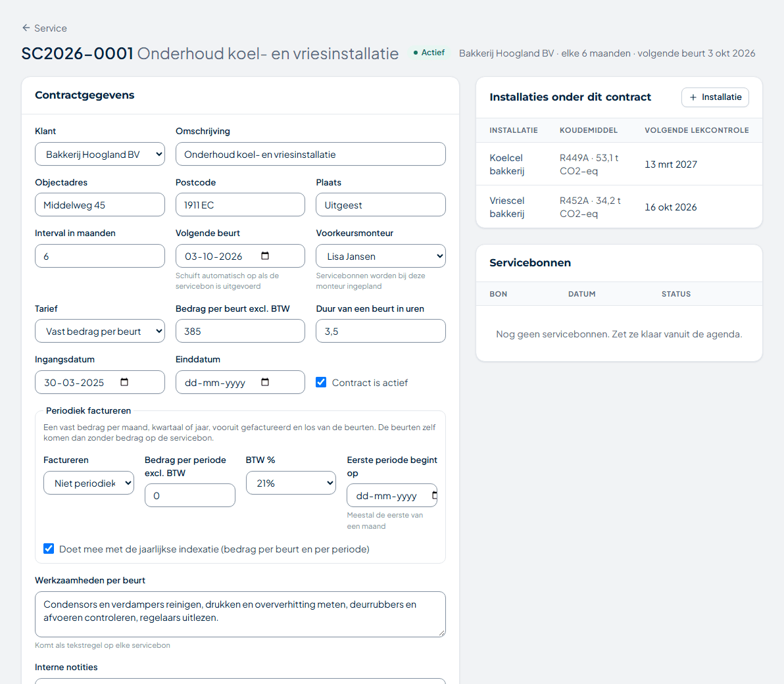Screen dimensions: 784x684
Task: Open calendar picker for Ingangsdatum
Action: [124, 382]
